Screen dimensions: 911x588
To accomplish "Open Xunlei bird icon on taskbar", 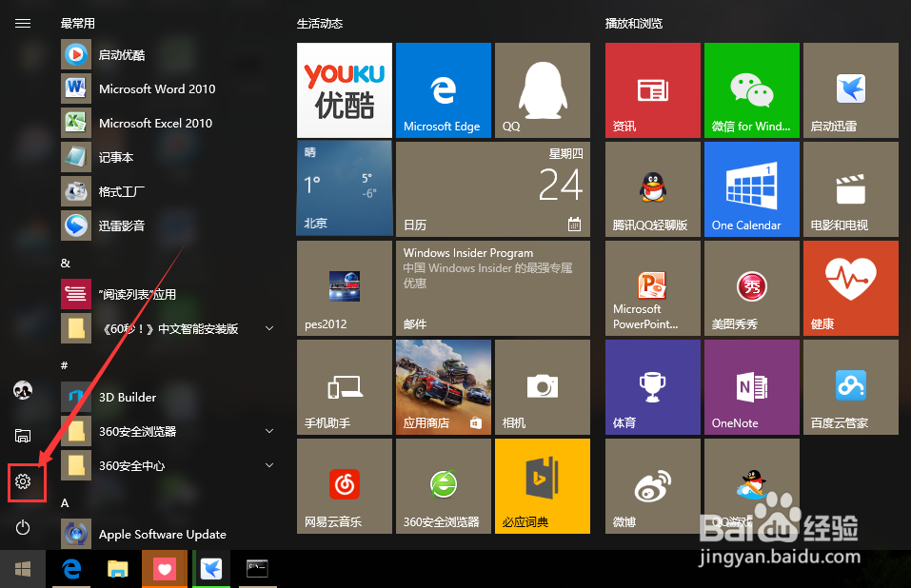I will click(x=211, y=569).
